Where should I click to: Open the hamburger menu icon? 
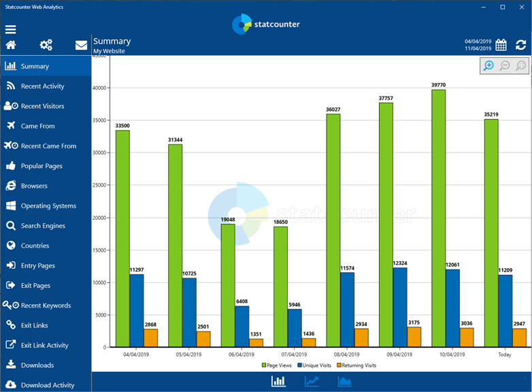pos(11,29)
